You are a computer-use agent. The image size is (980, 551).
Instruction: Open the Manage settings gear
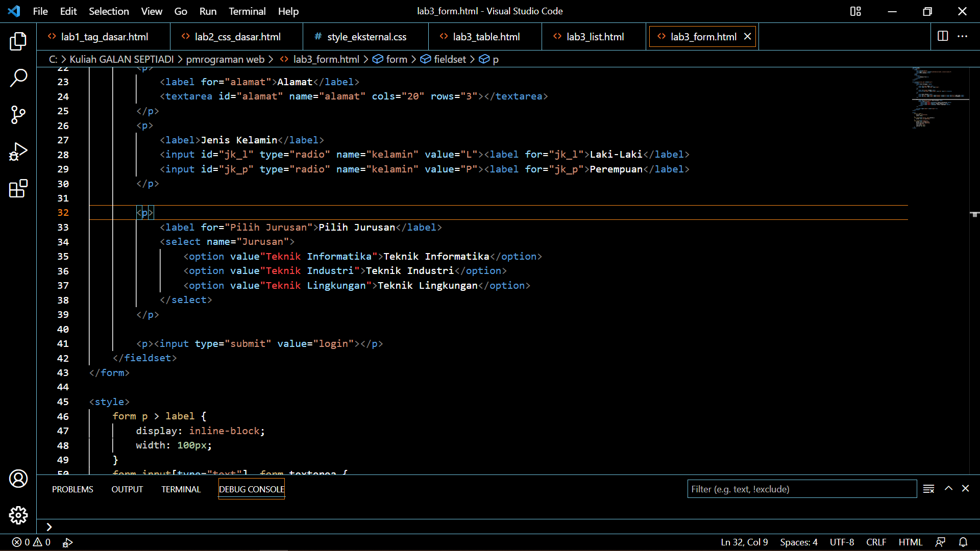point(18,515)
